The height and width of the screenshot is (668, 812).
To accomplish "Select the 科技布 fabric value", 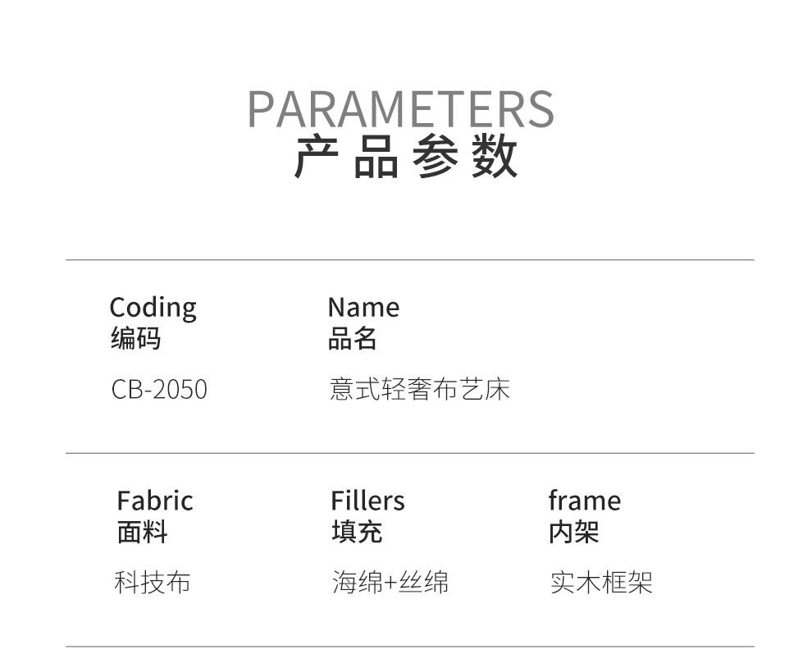I will coord(152,583).
